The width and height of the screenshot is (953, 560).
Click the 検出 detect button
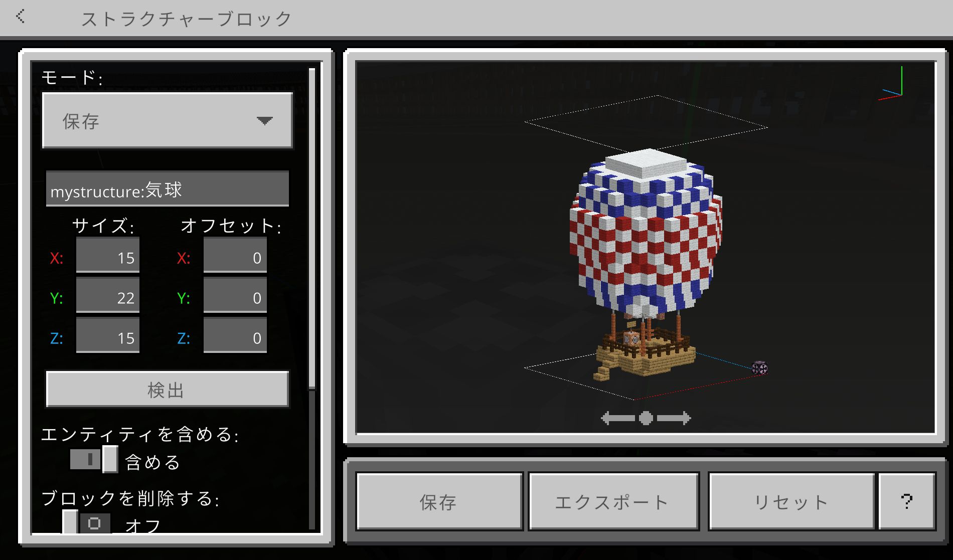tap(167, 389)
